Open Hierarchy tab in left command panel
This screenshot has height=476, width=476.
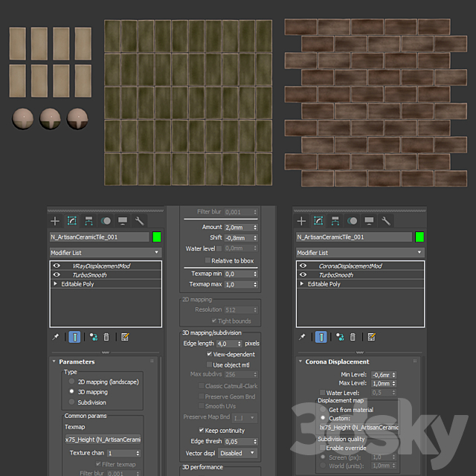click(x=89, y=221)
